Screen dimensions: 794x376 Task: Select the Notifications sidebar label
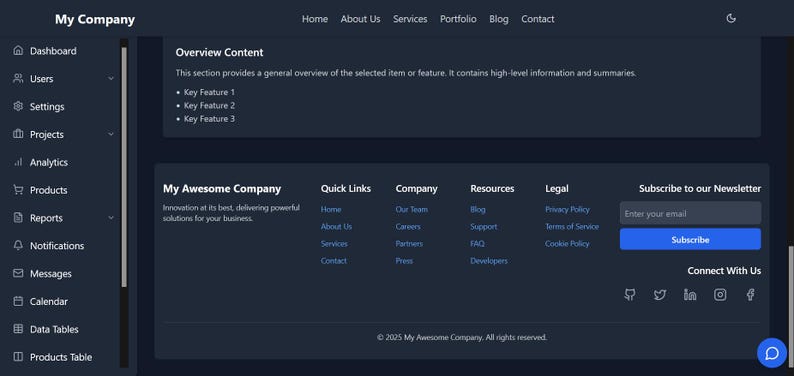point(57,245)
